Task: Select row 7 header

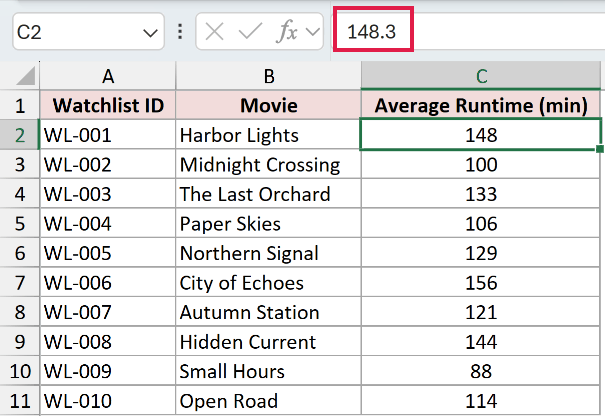Action: (x=20, y=282)
